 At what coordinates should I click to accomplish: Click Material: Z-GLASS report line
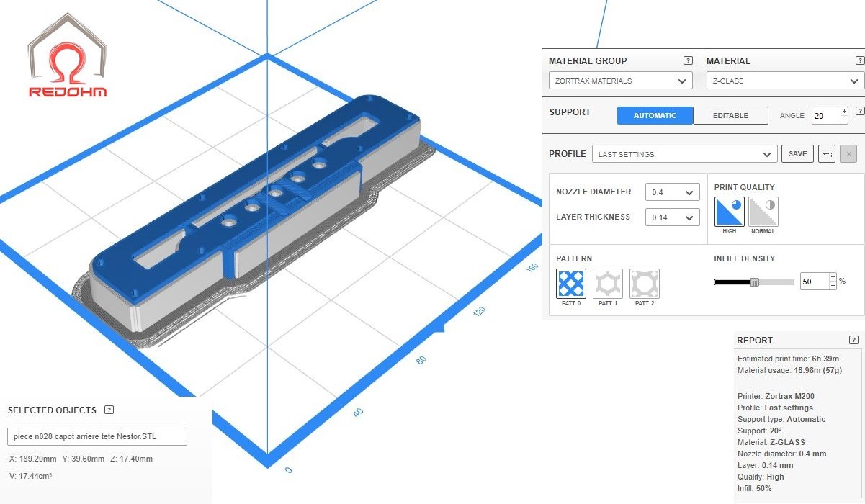click(771, 442)
